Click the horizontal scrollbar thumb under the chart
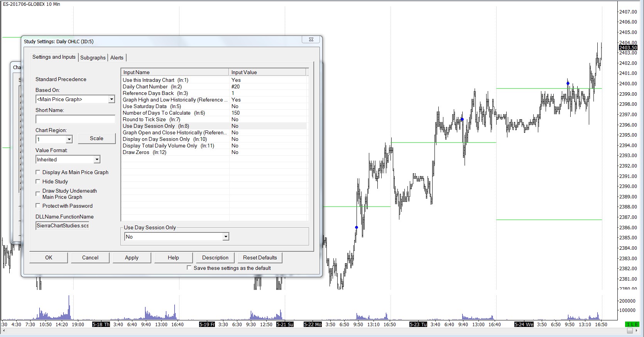644x337 pixels. [x=630, y=331]
